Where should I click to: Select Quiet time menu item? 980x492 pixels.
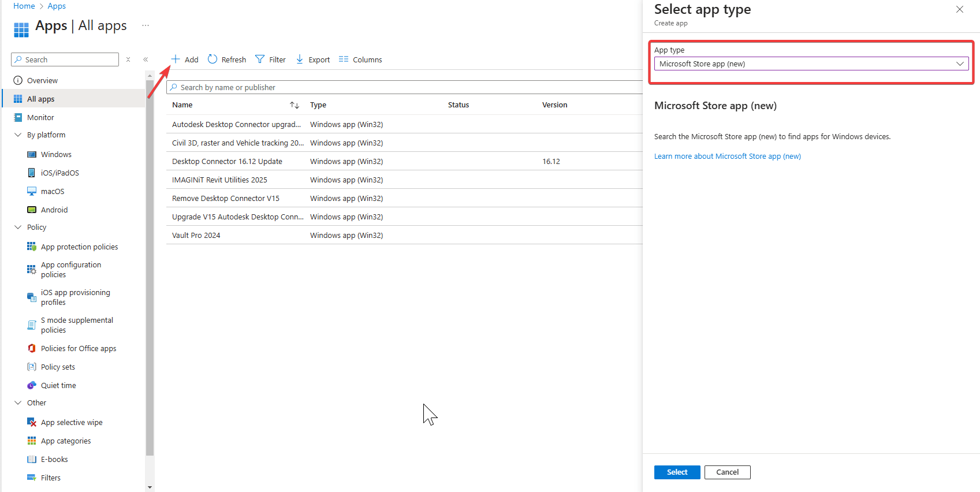coord(58,385)
